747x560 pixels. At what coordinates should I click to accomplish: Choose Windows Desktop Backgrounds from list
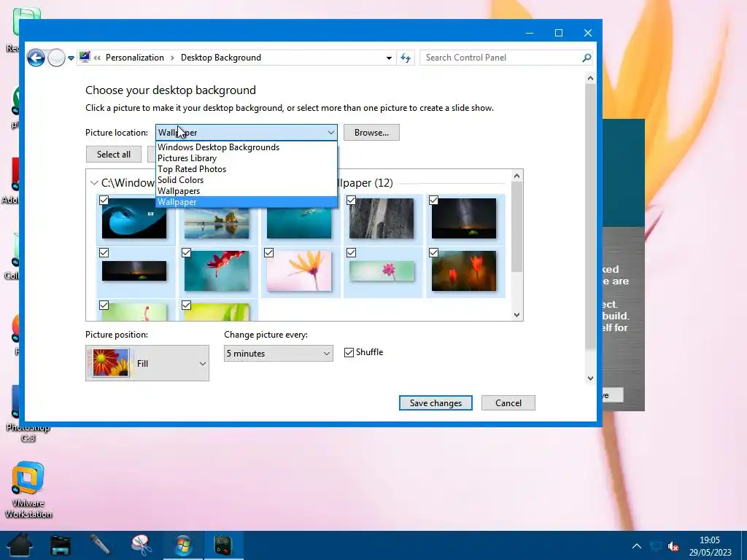tap(247, 147)
